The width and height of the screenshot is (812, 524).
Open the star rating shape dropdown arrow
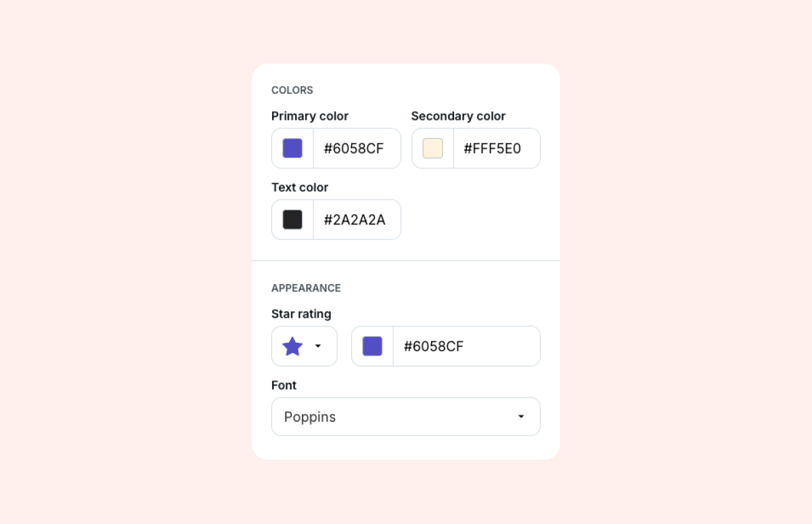[x=318, y=346]
